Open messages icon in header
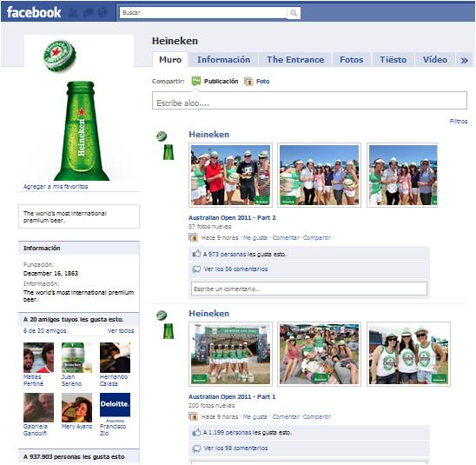The image size is (476, 465). tap(88, 13)
